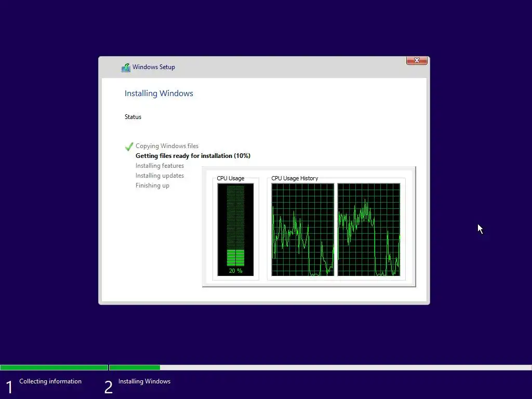
Task: Click the "Status" label
Action: pos(133,117)
